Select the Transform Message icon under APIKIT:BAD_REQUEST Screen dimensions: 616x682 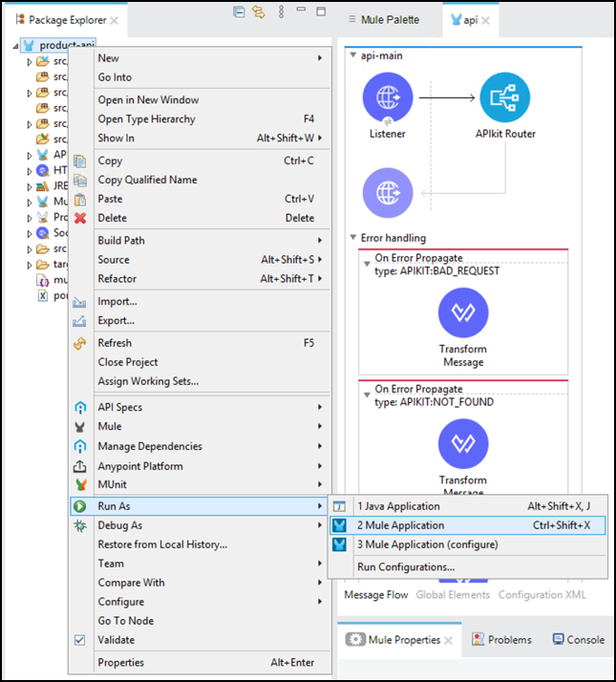(x=463, y=312)
